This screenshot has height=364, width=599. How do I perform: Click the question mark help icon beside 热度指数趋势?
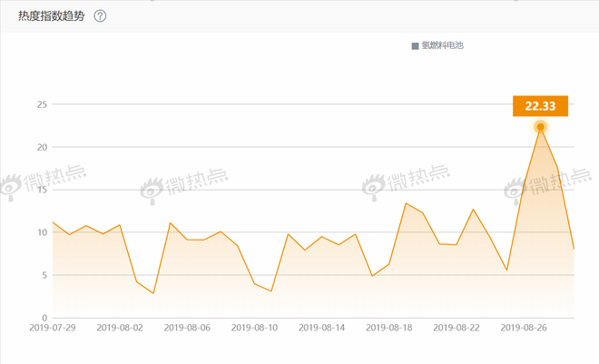click(100, 16)
